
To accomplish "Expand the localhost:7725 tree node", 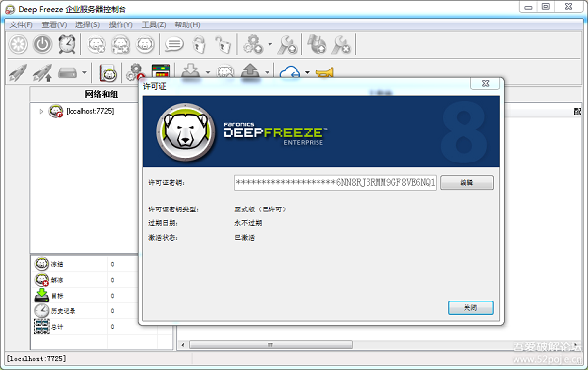I will (x=41, y=111).
